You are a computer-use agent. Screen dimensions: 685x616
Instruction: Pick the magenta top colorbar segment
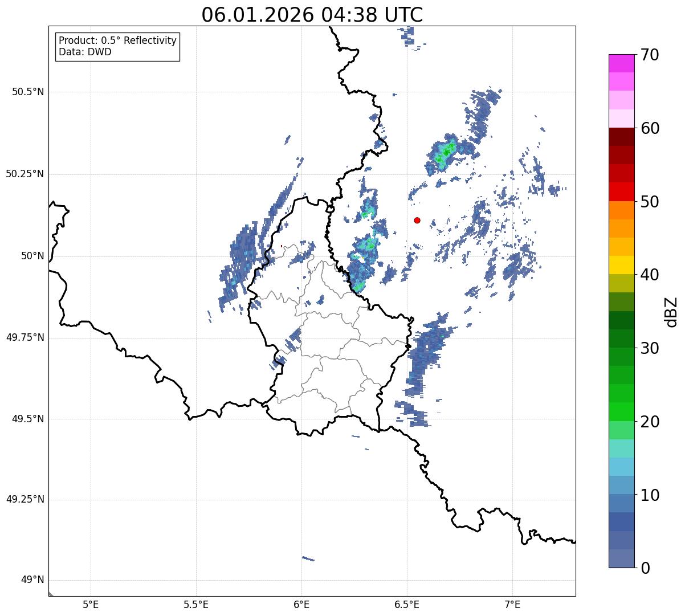pos(622,63)
